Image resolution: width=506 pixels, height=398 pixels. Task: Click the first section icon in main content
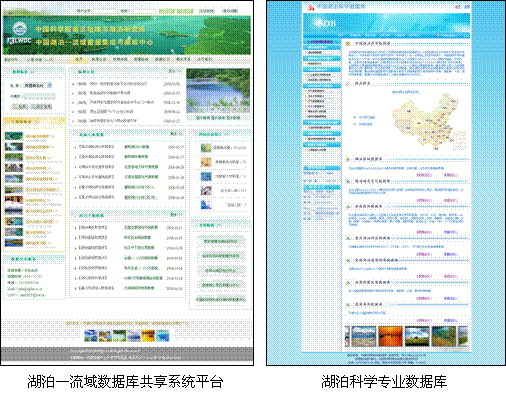(x=348, y=44)
